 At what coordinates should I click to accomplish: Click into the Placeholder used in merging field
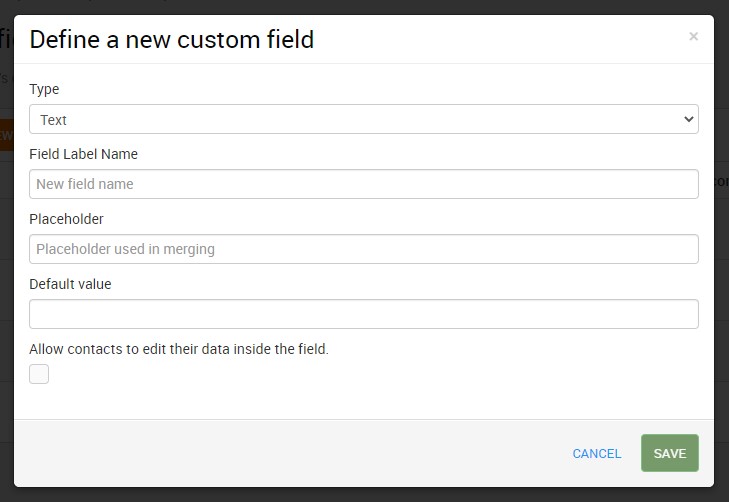(x=364, y=249)
